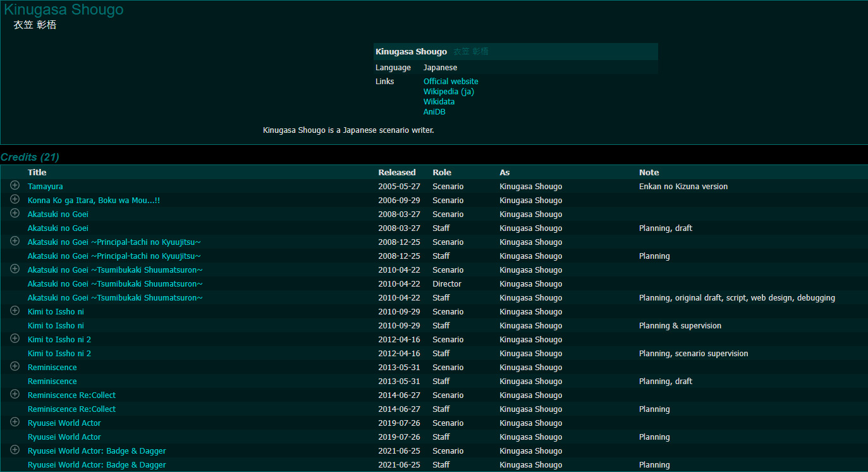The width and height of the screenshot is (868, 472).
Task: Click plus icon next to Kimi to Issho ni 2010
Action: coord(15,311)
